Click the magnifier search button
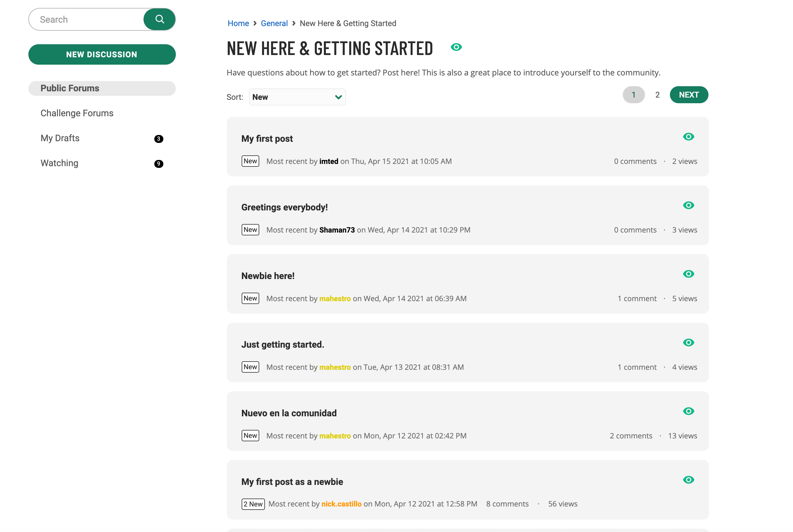 click(x=159, y=19)
